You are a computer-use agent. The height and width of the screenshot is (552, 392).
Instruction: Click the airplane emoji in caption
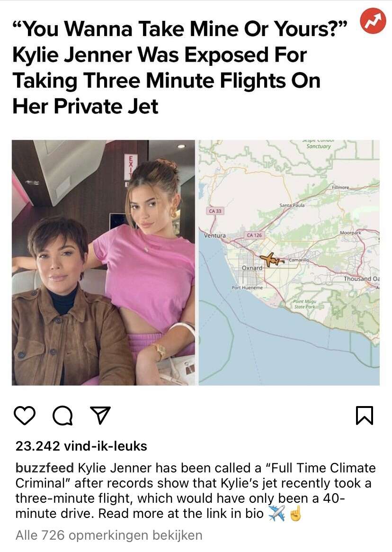pos(277,514)
